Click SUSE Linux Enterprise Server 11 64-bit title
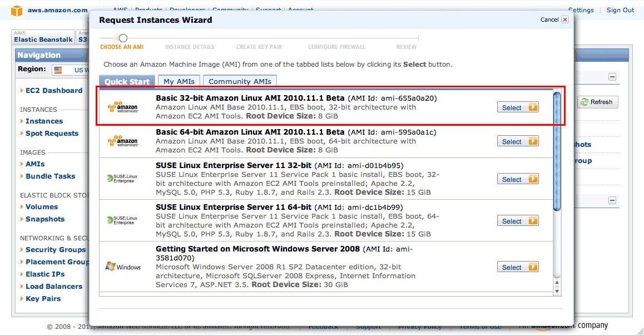 (233, 208)
